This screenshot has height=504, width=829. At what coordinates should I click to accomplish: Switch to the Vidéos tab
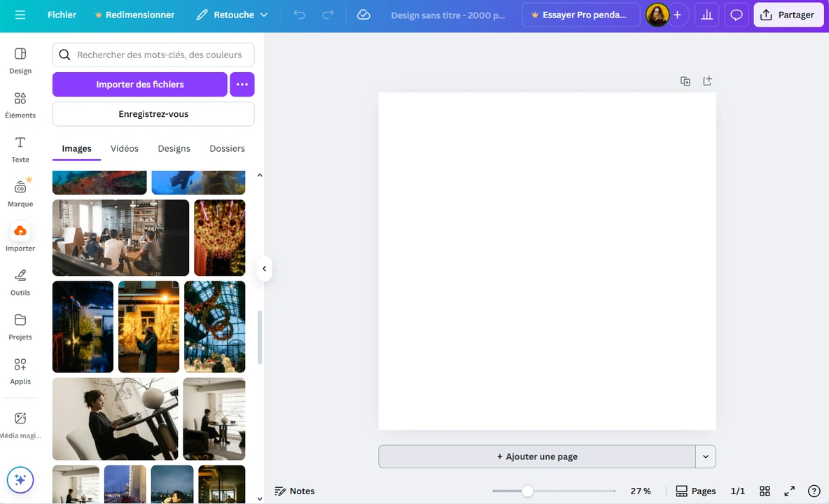click(x=124, y=148)
